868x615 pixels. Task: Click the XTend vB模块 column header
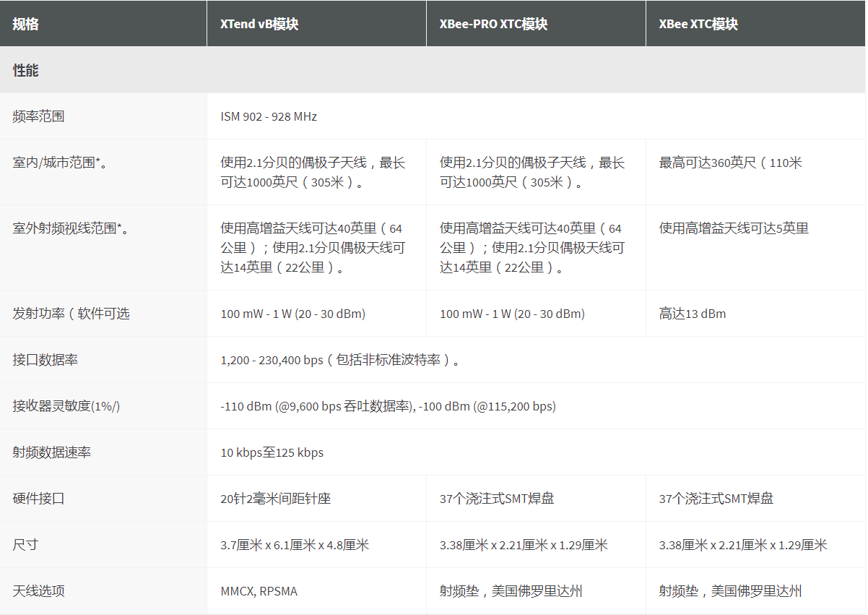(x=316, y=24)
